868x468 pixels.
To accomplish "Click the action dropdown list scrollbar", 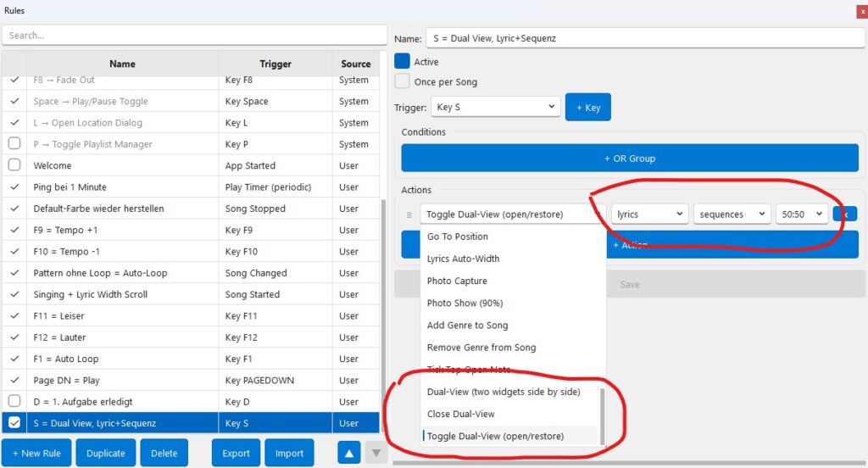I will 603,415.
